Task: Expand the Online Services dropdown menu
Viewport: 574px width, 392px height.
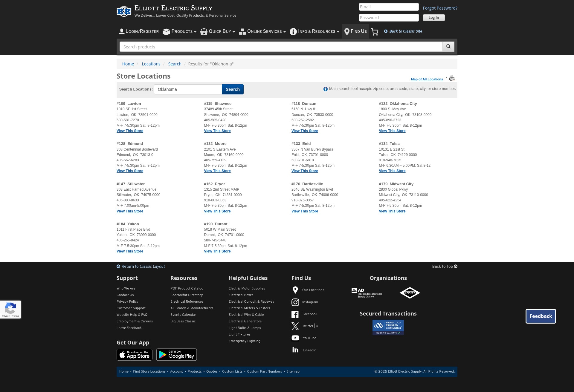Action: [x=262, y=31]
